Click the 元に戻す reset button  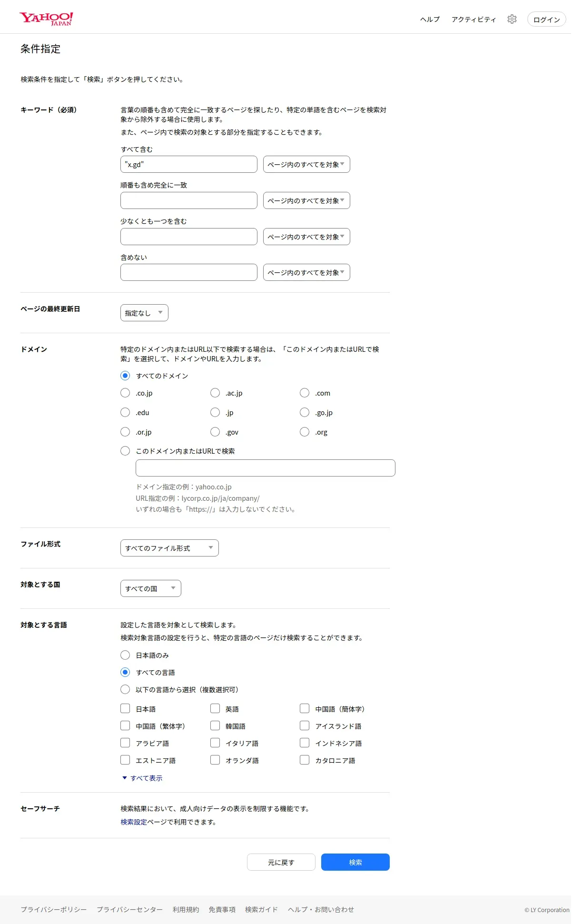281,862
